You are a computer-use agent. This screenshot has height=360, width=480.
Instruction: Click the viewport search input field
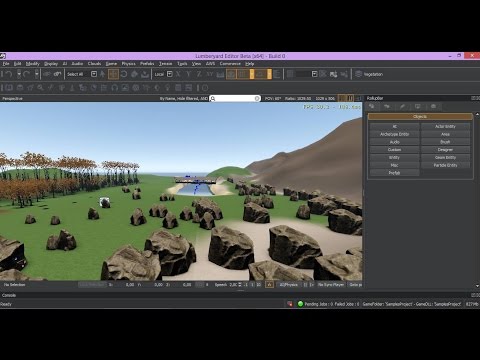point(235,98)
